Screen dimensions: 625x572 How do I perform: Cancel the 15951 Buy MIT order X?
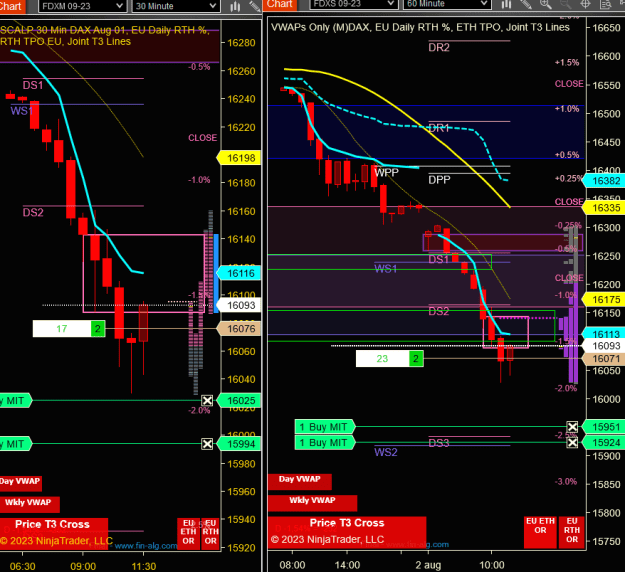pos(572,427)
